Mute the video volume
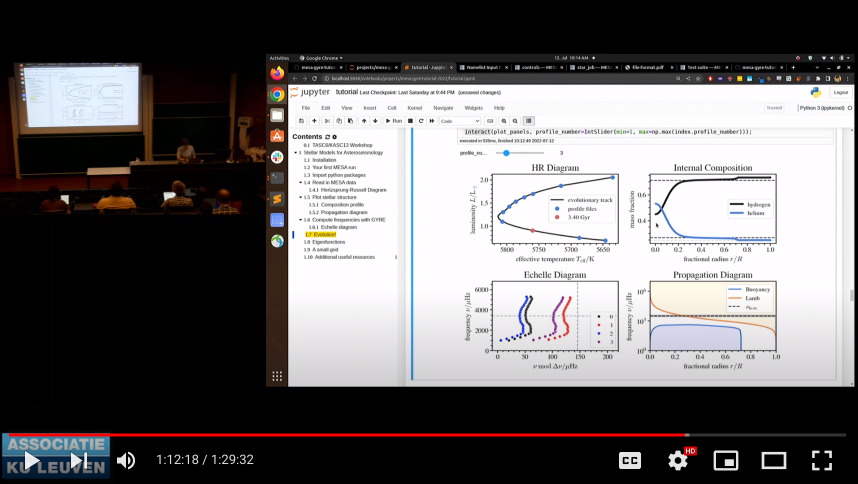This screenshot has height=484, width=858. [x=126, y=460]
